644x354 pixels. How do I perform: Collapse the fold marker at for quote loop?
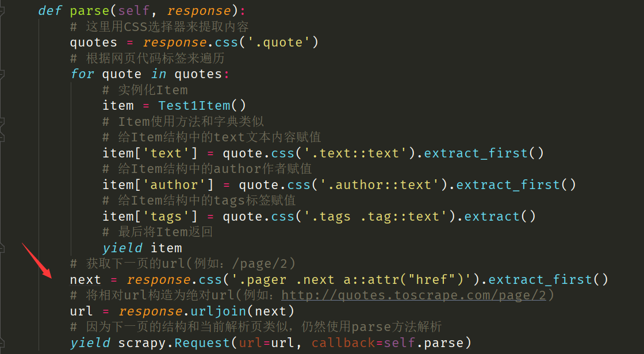coord(2,74)
